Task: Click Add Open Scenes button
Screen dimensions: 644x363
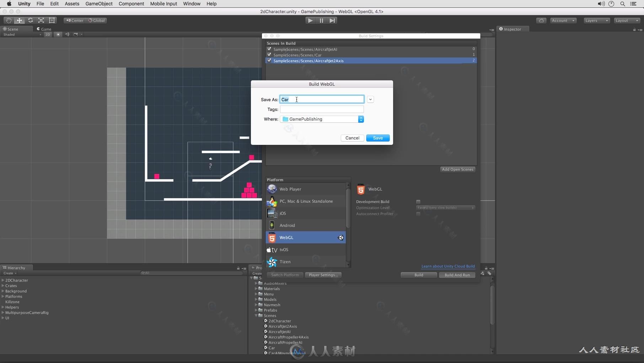Action: pos(457,169)
